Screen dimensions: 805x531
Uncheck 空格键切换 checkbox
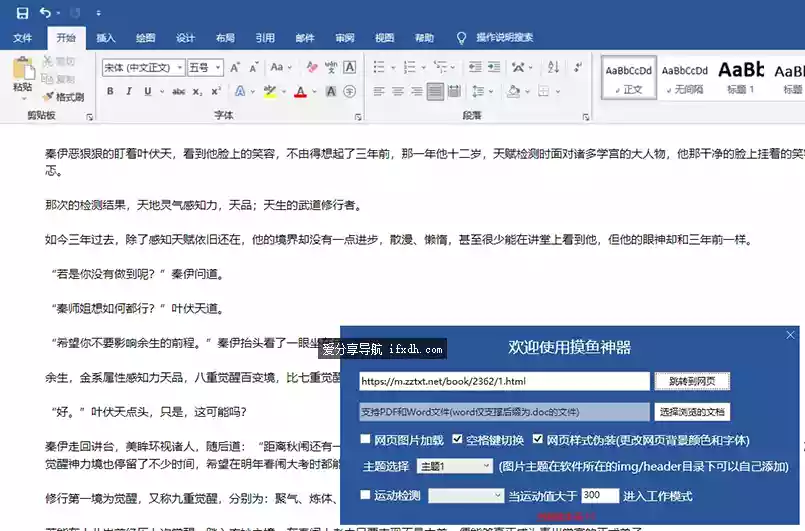[457, 439]
